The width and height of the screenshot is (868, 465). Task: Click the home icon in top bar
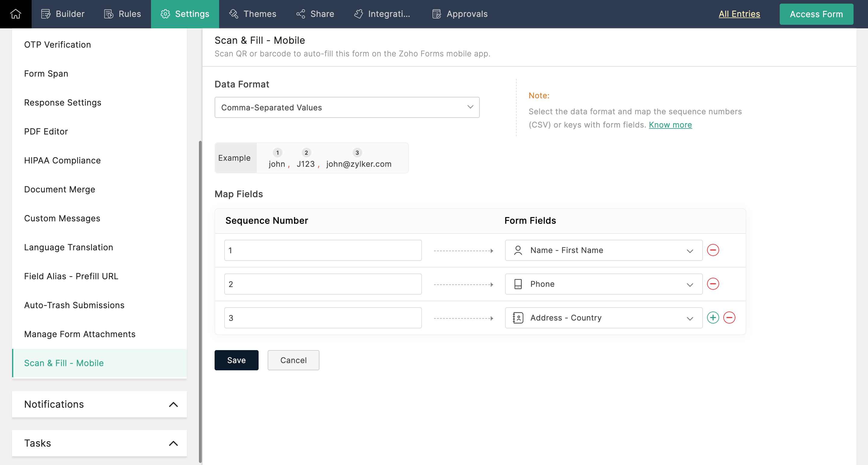coord(15,14)
